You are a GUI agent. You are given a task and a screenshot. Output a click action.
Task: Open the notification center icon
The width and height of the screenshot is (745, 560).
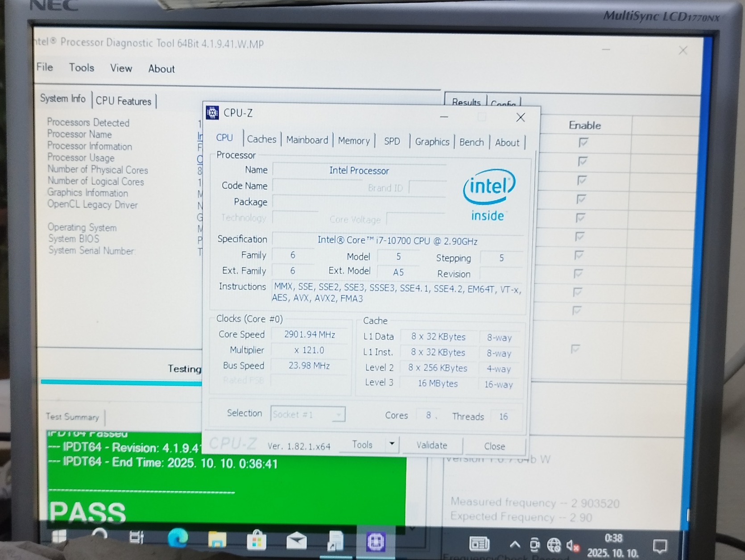coord(660,546)
